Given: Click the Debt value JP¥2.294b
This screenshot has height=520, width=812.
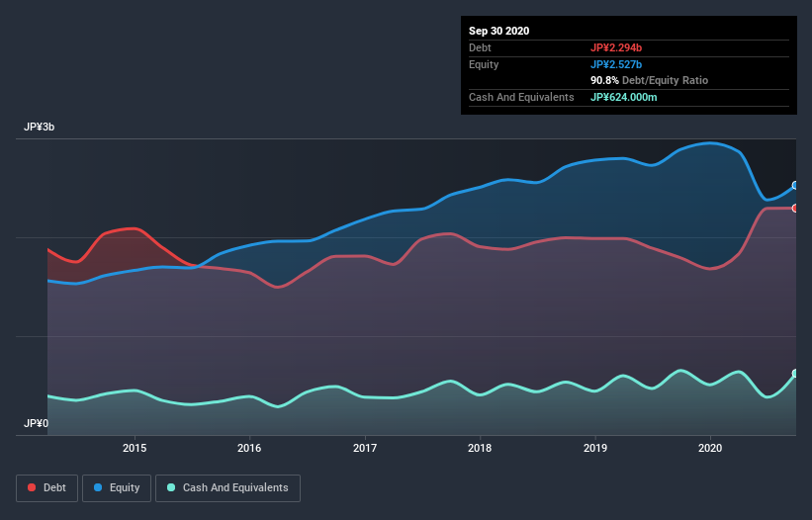Looking at the screenshot, I should point(616,47).
